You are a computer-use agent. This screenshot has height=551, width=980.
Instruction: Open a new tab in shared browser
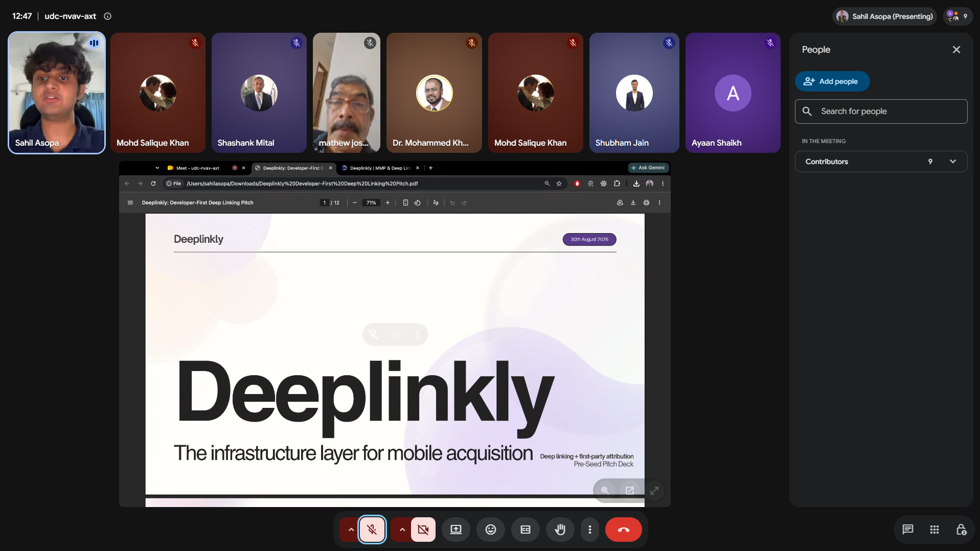[430, 168]
